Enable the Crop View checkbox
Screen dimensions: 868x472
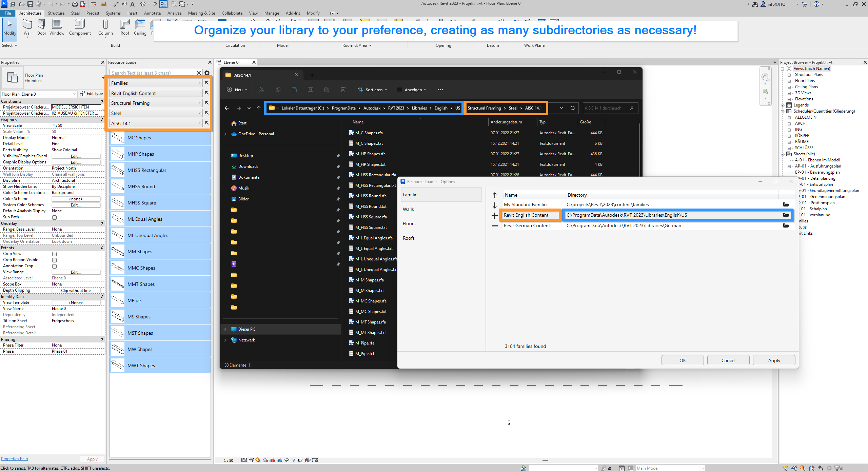pos(54,254)
